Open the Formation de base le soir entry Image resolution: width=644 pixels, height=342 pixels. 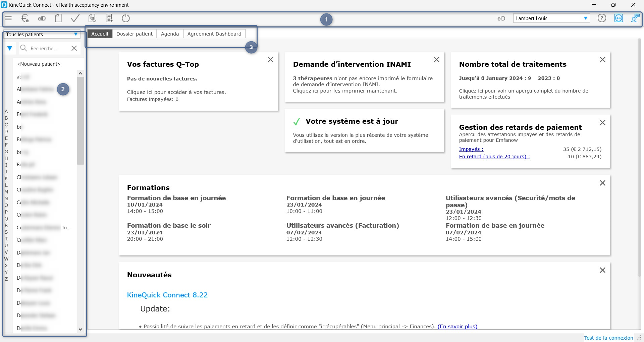click(169, 232)
